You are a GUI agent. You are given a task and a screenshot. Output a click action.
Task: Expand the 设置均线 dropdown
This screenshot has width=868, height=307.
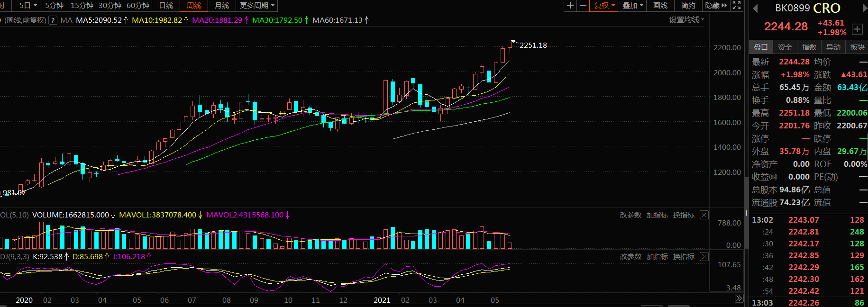[686, 20]
